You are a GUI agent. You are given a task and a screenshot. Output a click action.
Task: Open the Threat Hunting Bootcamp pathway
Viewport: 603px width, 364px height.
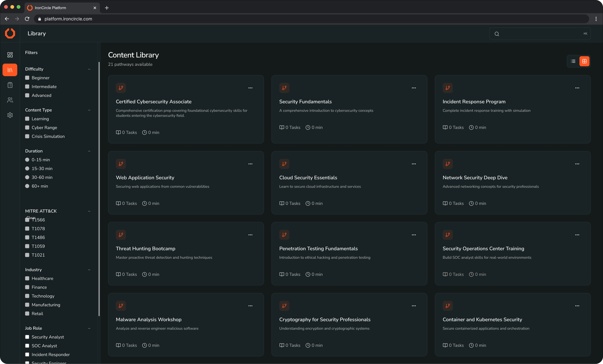pyautogui.click(x=145, y=248)
